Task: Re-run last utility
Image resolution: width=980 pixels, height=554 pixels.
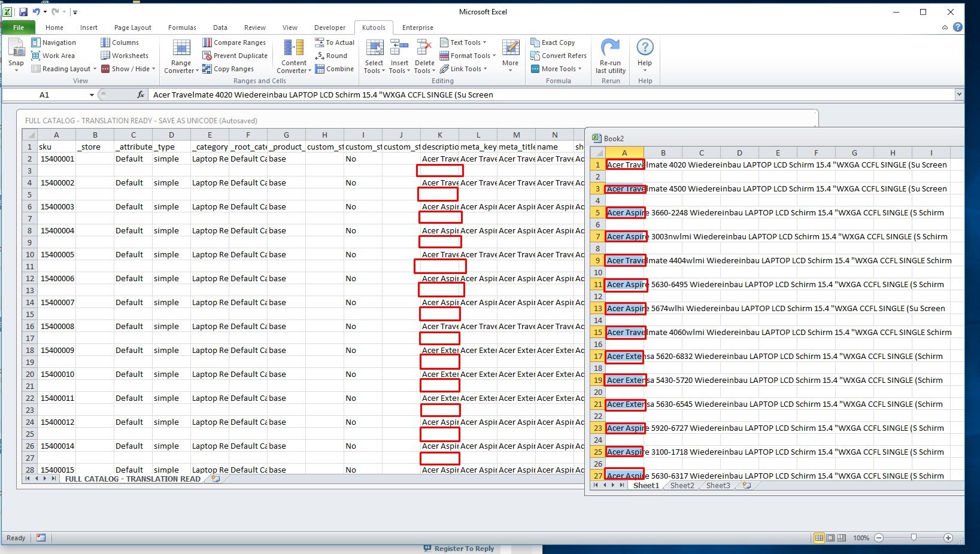Action: 611,56
